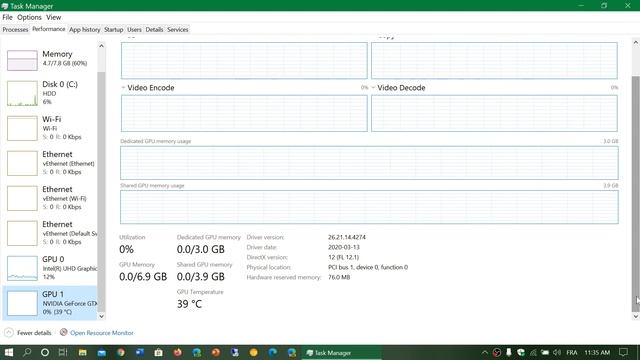640x360 pixels.
Task: Select GPU 1 NVIDIA GeForce entry
Action: [x=50, y=303]
